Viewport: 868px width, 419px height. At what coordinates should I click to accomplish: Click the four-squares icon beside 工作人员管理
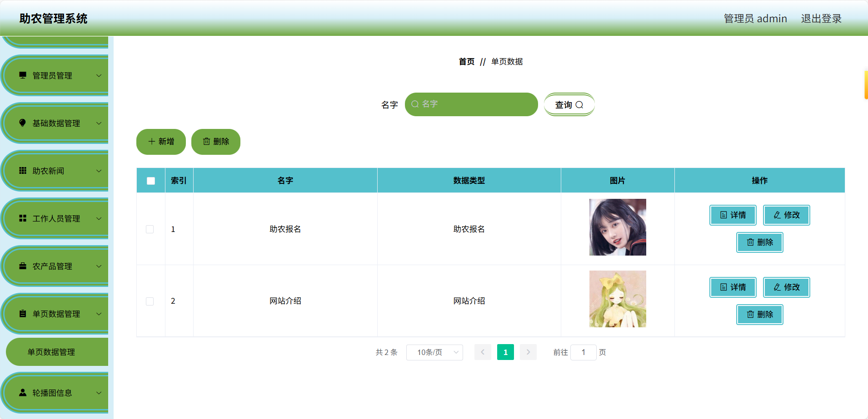click(x=23, y=218)
